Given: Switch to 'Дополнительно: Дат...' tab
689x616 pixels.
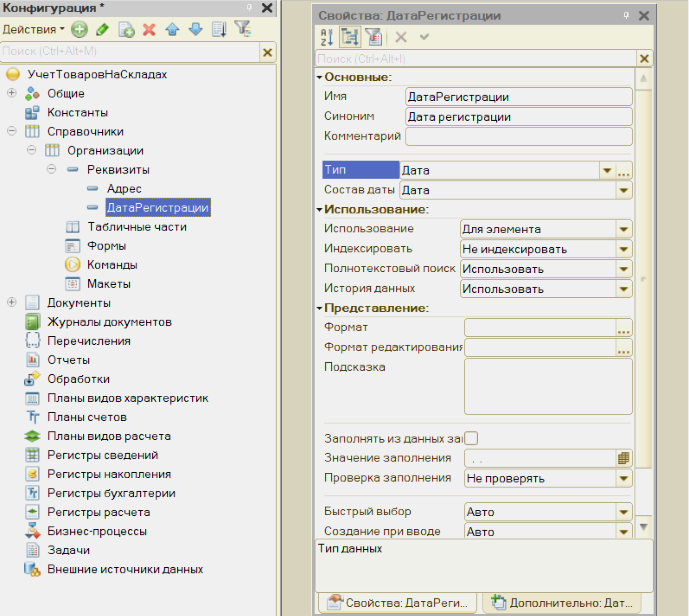Looking at the screenshot, I should (562, 603).
